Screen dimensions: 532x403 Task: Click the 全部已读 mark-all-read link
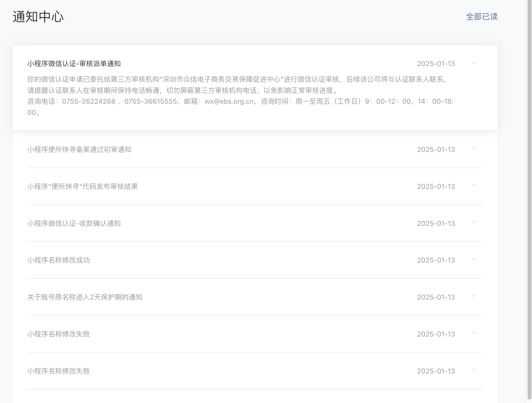pyautogui.click(x=482, y=17)
